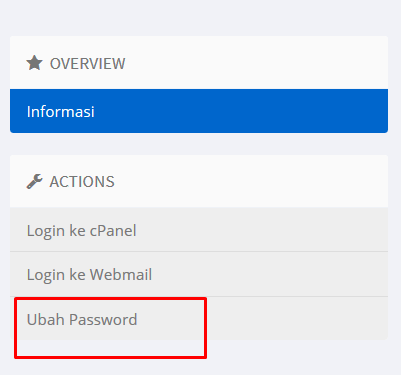
Task: Click the ACTIONS panel heading text
Action: pos(82,182)
